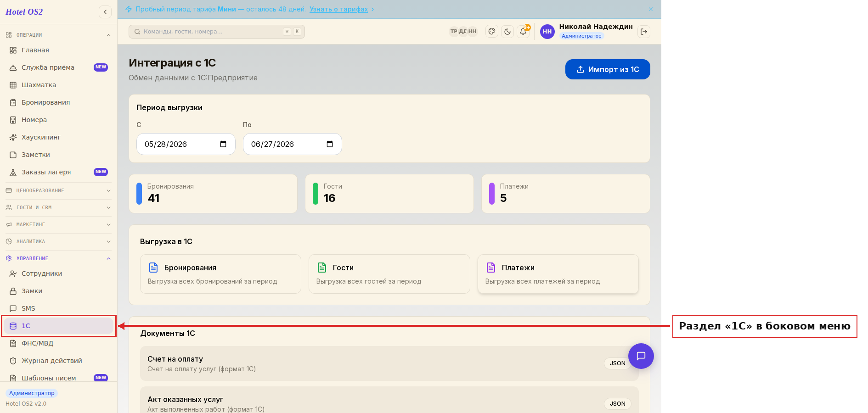Click the Импорт из 1С button

[x=608, y=69]
